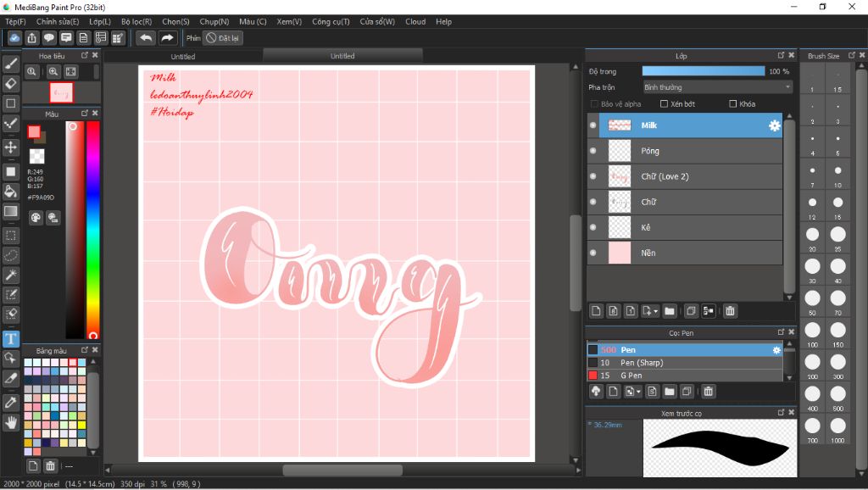Click the Redo arrow
Viewport: 868px width, 490px height.
(167, 37)
